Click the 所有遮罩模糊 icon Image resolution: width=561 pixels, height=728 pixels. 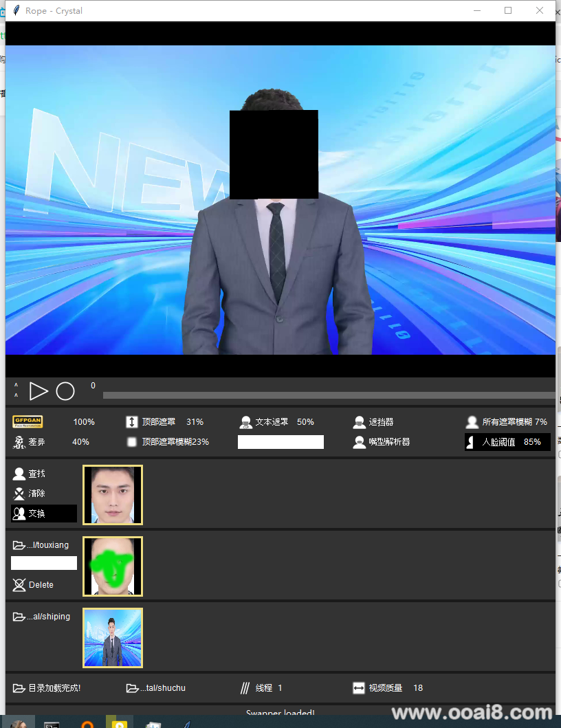coord(472,422)
